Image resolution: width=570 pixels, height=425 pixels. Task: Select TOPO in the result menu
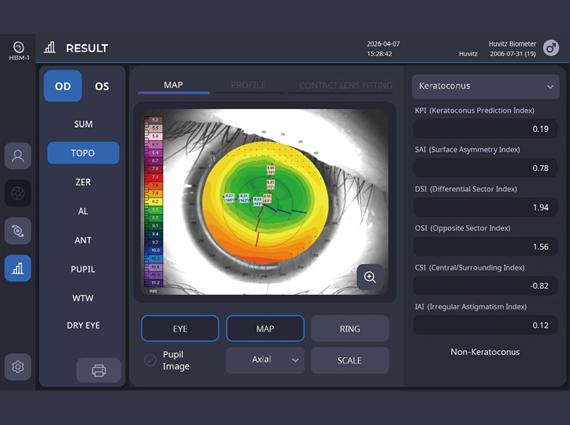[x=83, y=153]
